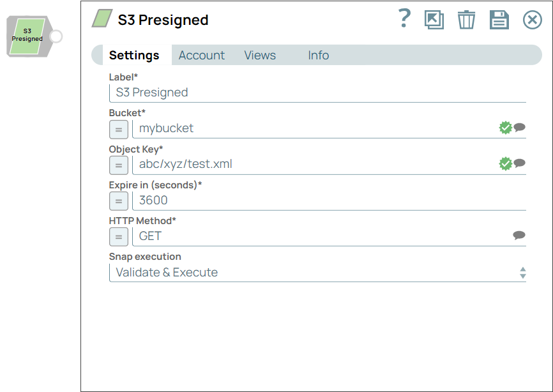Select the S3 Presigned snap on canvas
Screen dimensions: 553x392
28,36
